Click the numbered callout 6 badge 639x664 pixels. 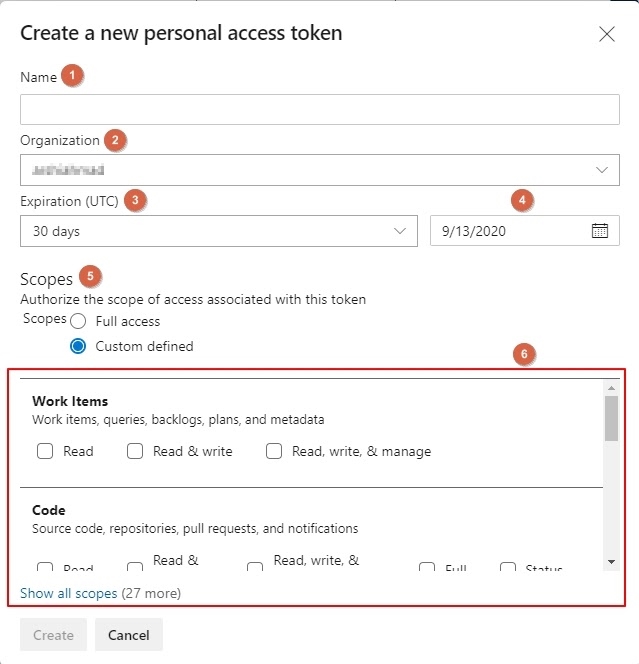[523, 353]
